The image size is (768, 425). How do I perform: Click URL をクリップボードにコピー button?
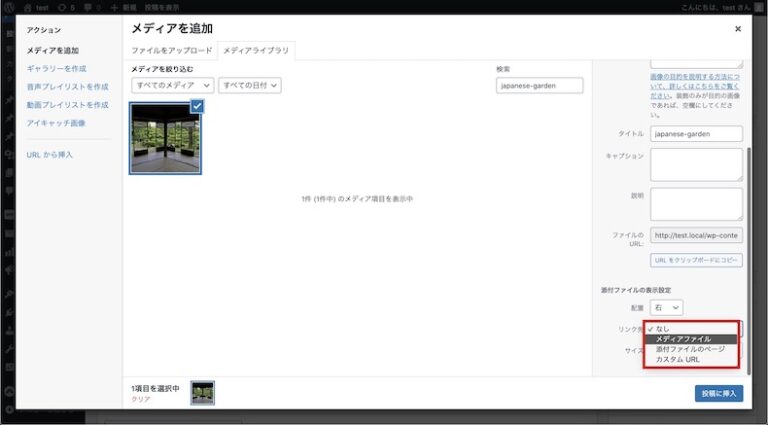(696, 260)
